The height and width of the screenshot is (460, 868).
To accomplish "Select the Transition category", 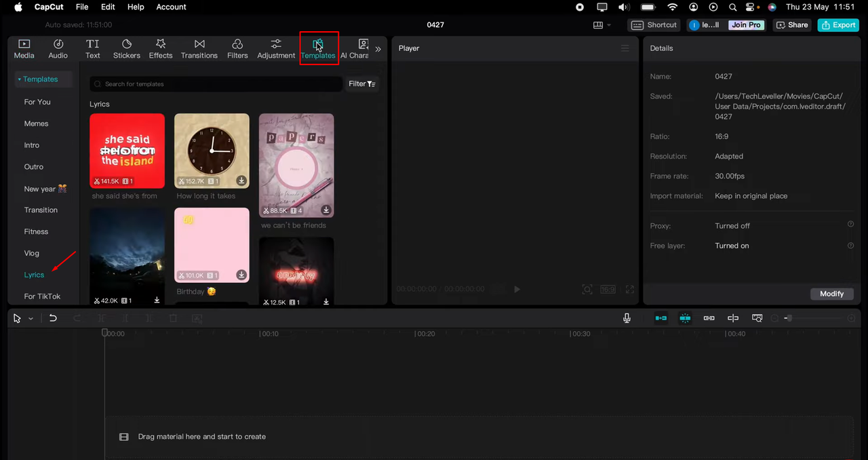I will pos(41,210).
